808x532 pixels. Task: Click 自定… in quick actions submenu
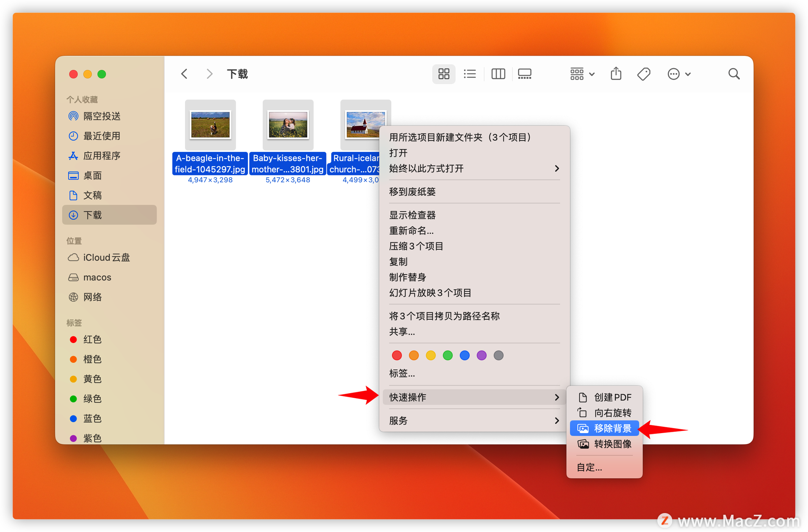tap(589, 467)
